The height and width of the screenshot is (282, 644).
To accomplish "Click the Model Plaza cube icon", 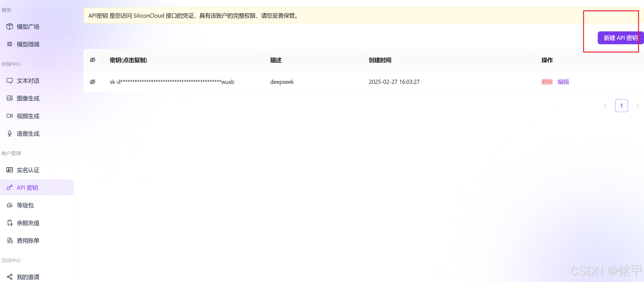I will [9, 27].
